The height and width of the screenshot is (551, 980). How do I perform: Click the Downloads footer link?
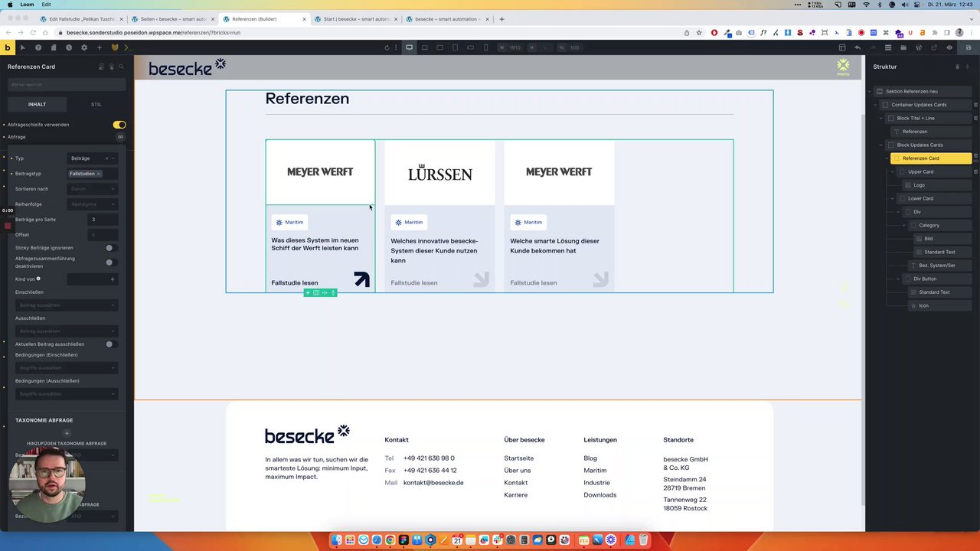click(600, 495)
